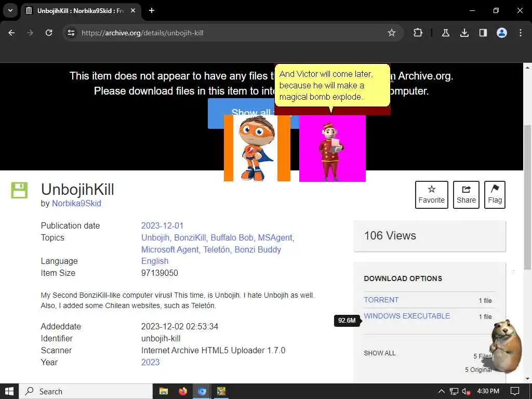The image size is (532, 399).
Task: Click item size value 97139050
Action: [159, 273]
